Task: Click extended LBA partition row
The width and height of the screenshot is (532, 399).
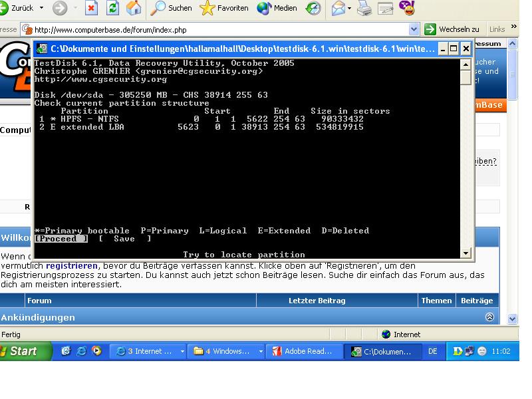Action: (x=201, y=127)
